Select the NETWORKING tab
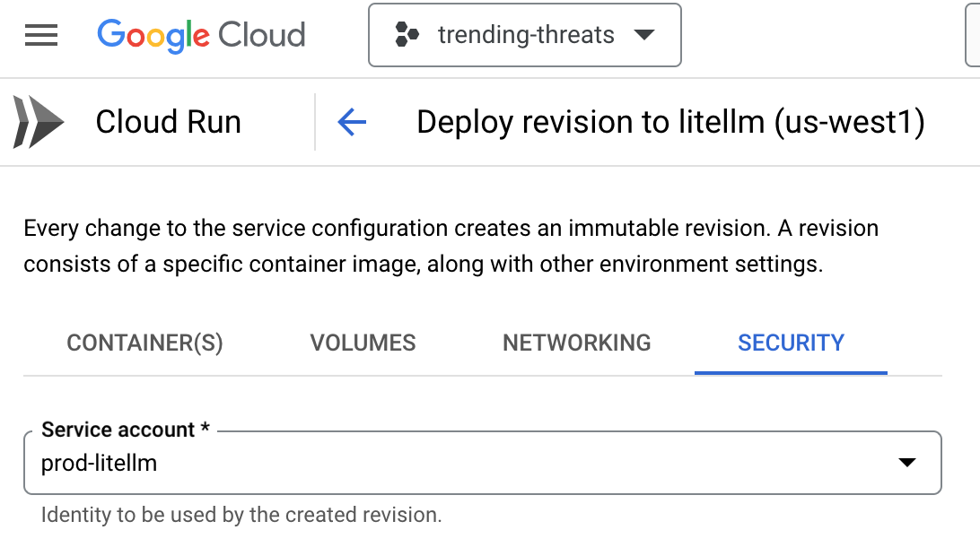Image resolution: width=980 pixels, height=556 pixels. coord(576,343)
